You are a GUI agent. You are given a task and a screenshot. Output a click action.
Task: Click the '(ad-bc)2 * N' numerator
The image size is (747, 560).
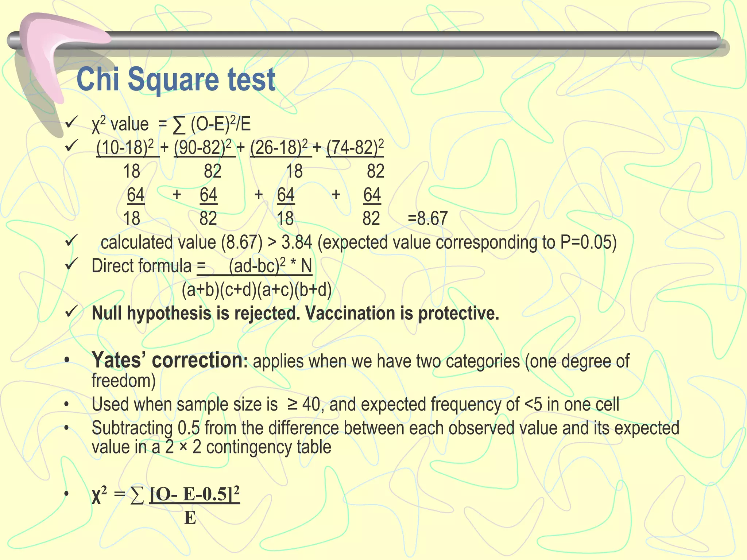[270, 266]
